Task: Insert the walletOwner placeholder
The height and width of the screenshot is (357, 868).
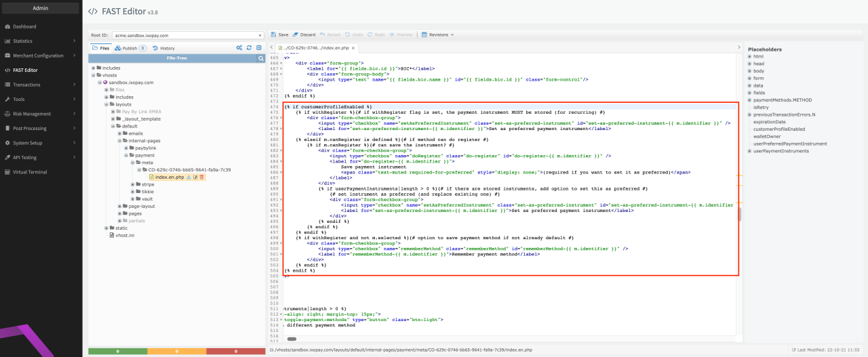Action: click(767, 136)
